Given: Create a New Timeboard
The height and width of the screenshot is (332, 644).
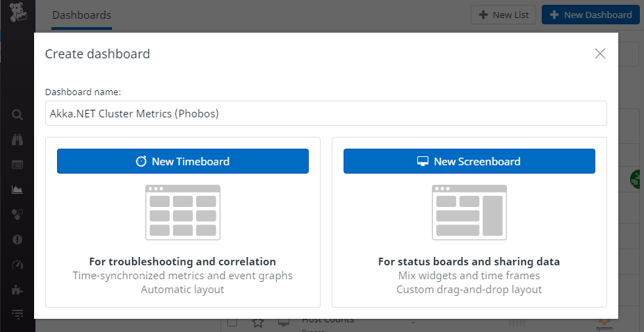Looking at the screenshot, I should click(x=183, y=161).
